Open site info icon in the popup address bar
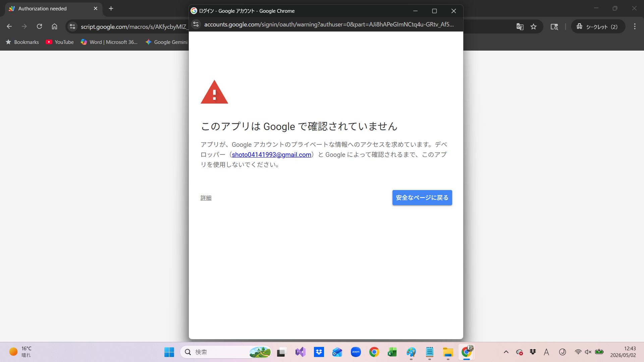This screenshot has height=362, width=644. (x=196, y=24)
